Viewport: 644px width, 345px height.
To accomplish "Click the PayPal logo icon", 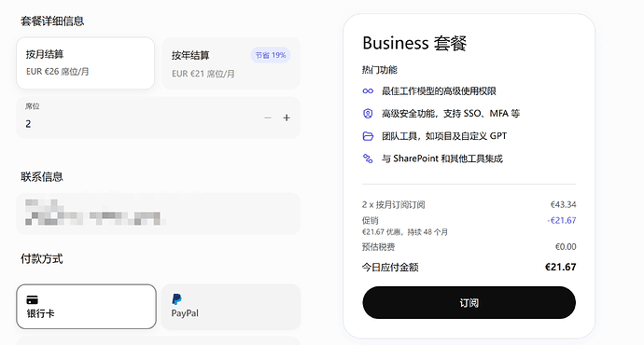I will [x=177, y=299].
